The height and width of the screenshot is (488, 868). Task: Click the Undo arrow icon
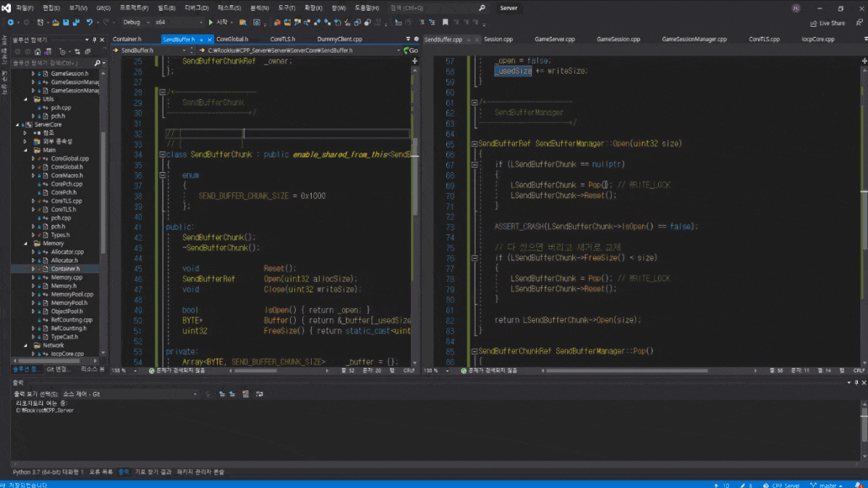tap(89, 22)
